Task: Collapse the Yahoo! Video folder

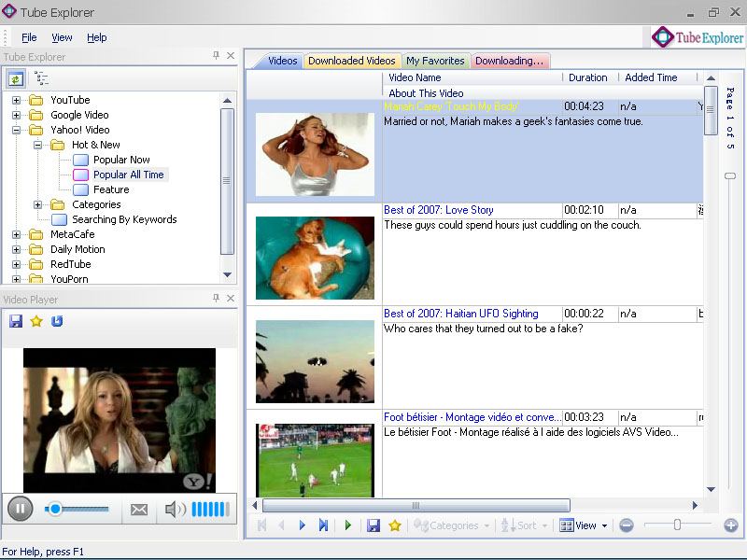Action: tap(16, 130)
